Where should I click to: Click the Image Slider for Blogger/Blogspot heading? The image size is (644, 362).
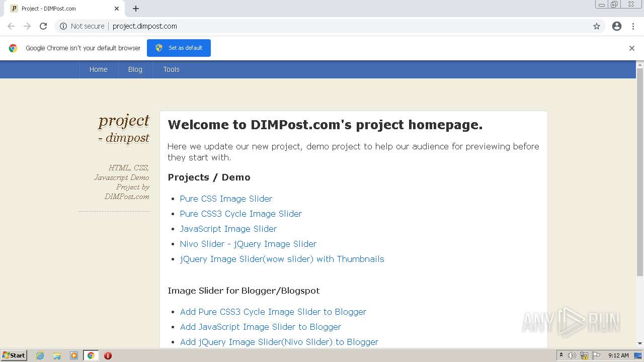pyautogui.click(x=244, y=291)
